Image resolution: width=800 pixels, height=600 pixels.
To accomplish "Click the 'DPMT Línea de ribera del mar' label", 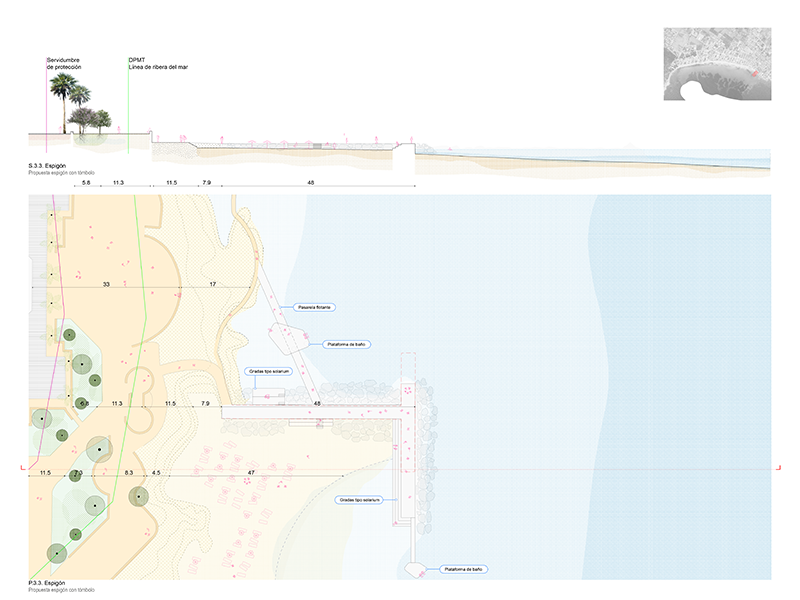I will pos(158,64).
